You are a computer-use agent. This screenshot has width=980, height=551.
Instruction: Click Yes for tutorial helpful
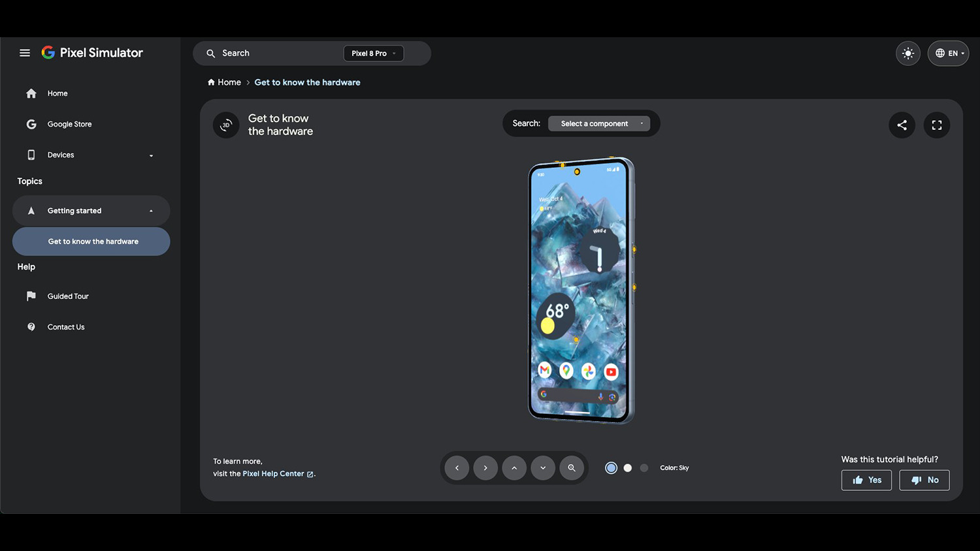tap(866, 480)
